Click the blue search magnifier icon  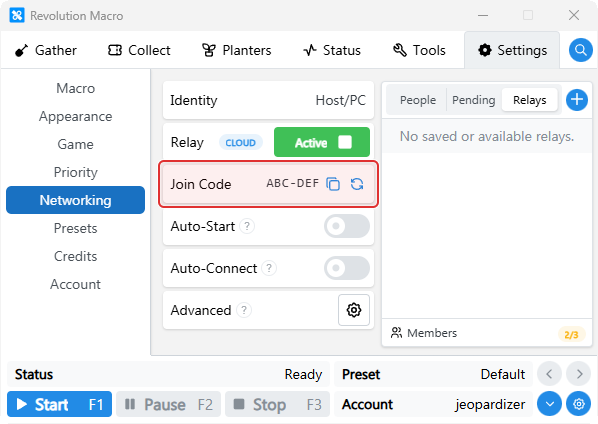click(580, 50)
